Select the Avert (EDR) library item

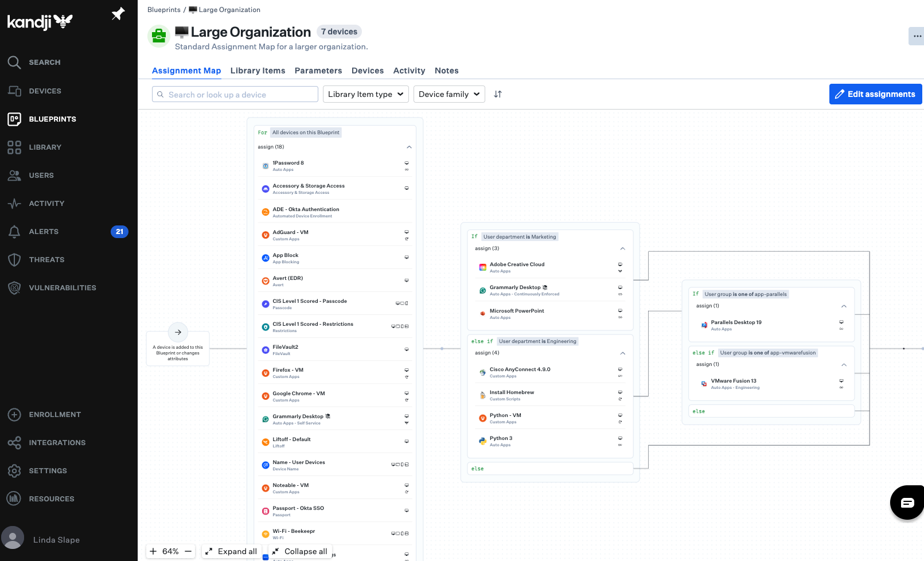point(336,280)
